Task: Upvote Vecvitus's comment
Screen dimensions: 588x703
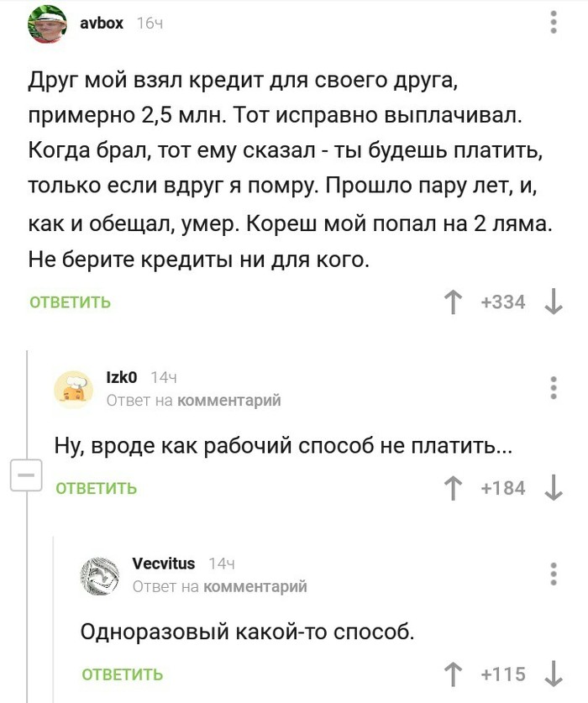Action: (x=454, y=672)
